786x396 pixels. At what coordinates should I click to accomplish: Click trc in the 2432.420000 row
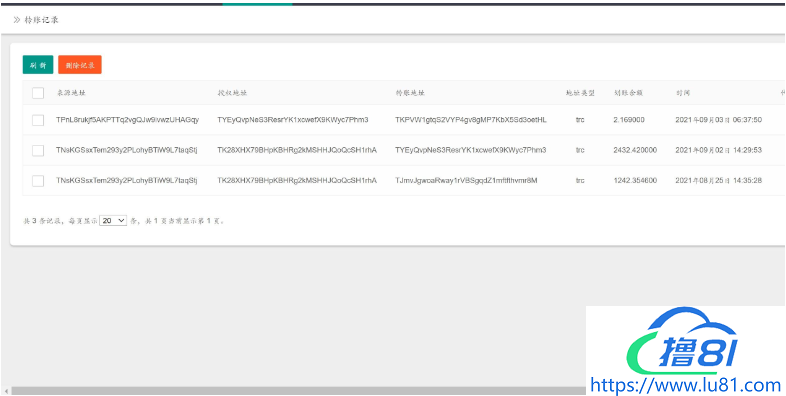(x=580, y=150)
